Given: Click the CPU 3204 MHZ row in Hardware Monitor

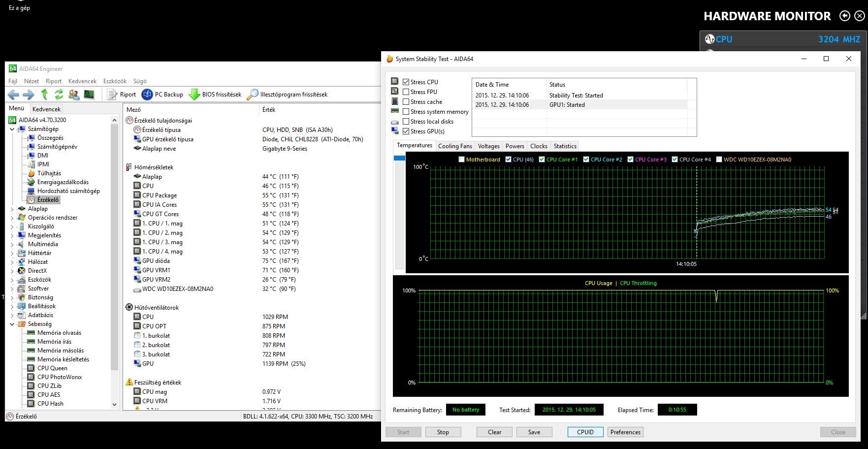Looking at the screenshot, I should 783,39.
